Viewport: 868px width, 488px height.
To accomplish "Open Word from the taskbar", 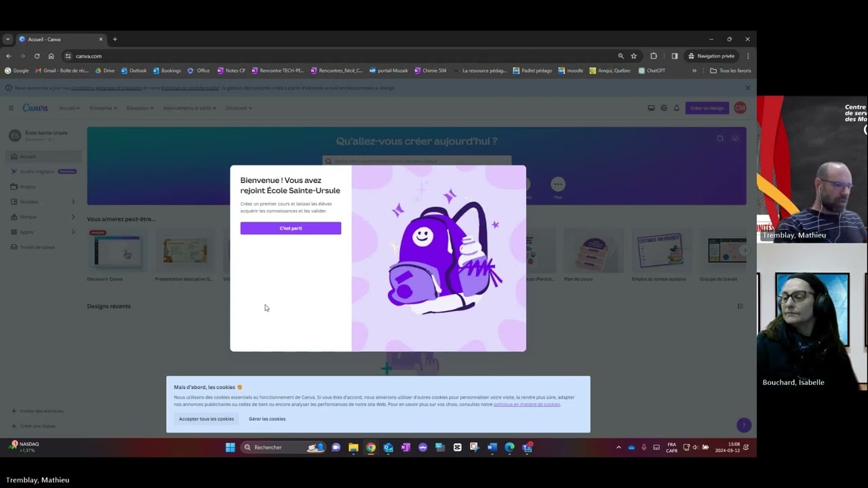I will click(x=492, y=447).
